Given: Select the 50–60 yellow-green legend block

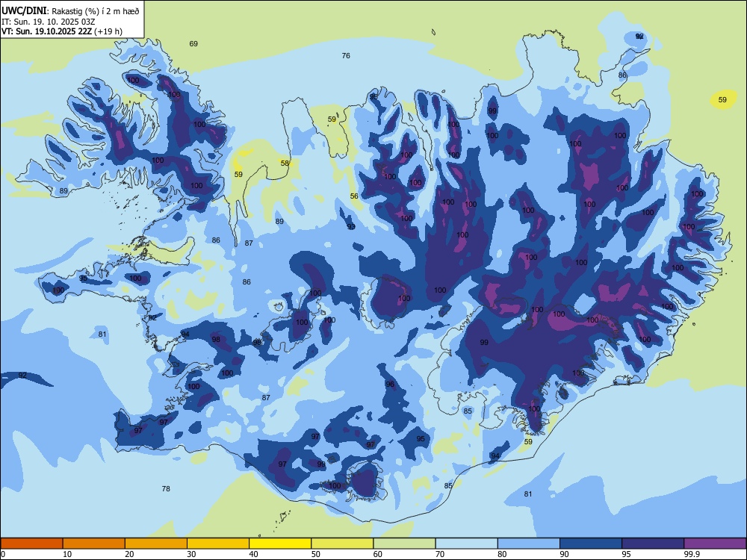Looking at the screenshot, I should (342, 544).
